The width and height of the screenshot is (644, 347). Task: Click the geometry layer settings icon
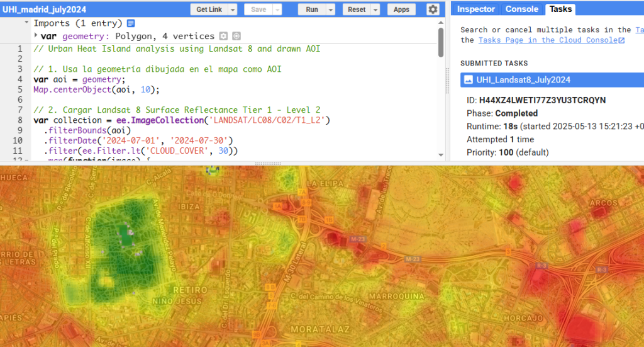[223, 37]
